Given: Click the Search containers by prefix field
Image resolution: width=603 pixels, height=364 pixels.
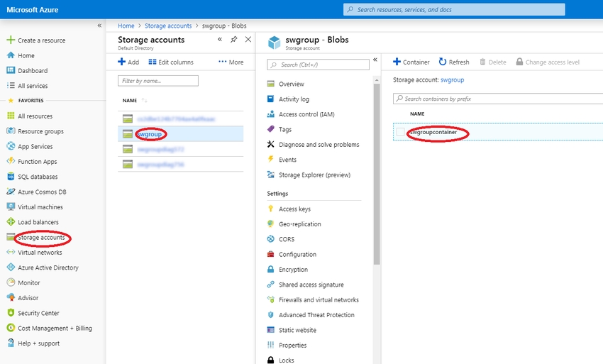Looking at the screenshot, I should click(x=497, y=99).
